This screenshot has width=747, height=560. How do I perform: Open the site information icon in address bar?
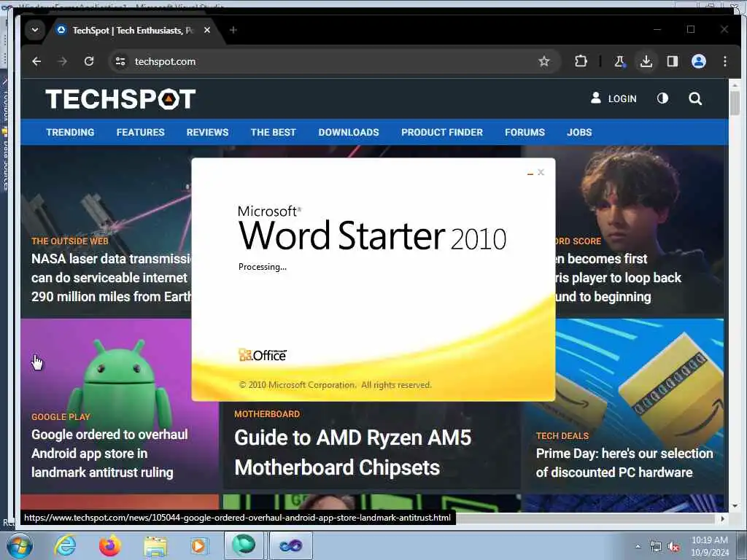point(120,61)
